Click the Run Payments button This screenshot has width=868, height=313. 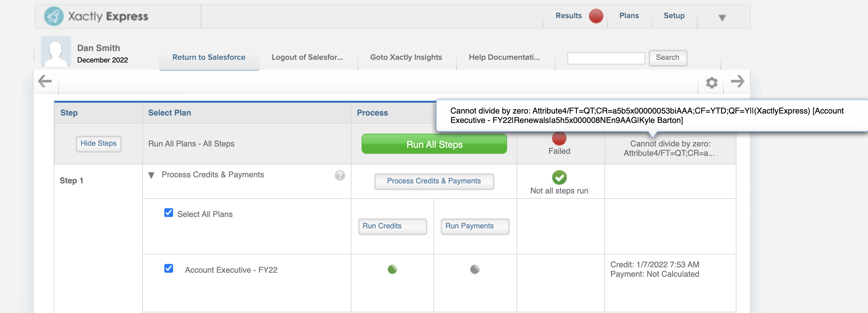[x=475, y=226]
